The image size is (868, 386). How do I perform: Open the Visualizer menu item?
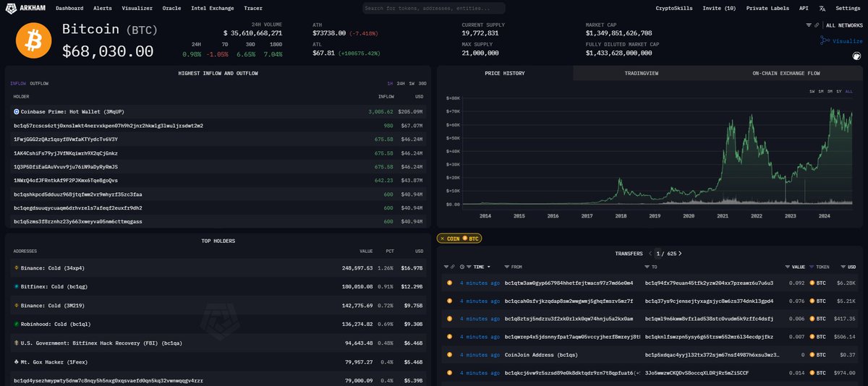[137, 8]
